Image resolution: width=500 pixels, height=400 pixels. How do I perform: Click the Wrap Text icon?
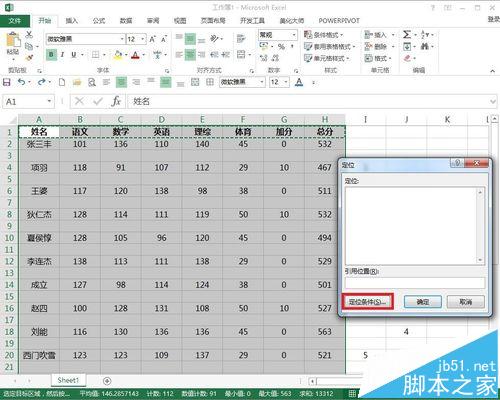coord(241,39)
